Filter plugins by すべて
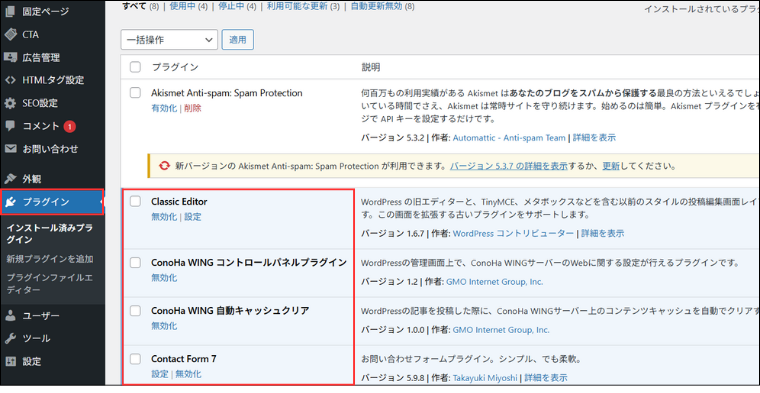This screenshot has height=393, width=760. pos(134,6)
